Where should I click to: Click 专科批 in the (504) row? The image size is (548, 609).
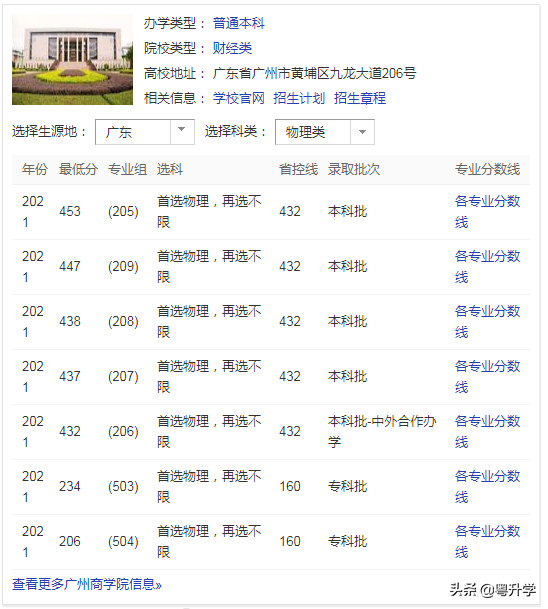pyautogui.click(x=348, y=541)
